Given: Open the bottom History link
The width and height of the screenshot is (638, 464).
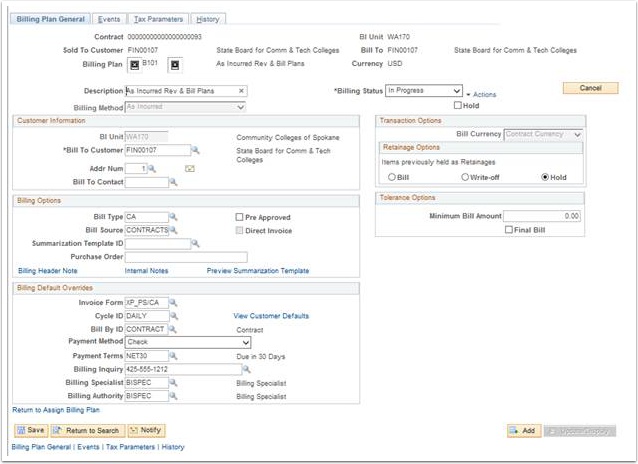Looking at the screenshot, I should [173, 447].
